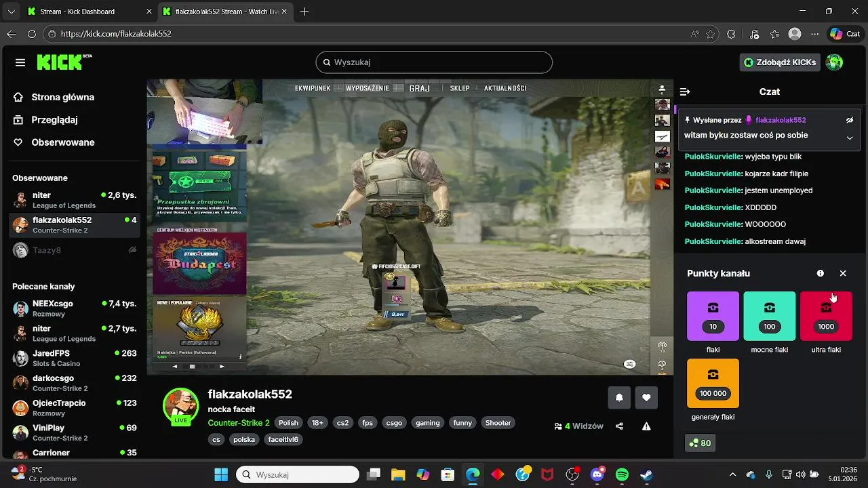The width and height of the screenshot is (868, 488).
Task: Open a new browser tab
Action: (304, 12)
